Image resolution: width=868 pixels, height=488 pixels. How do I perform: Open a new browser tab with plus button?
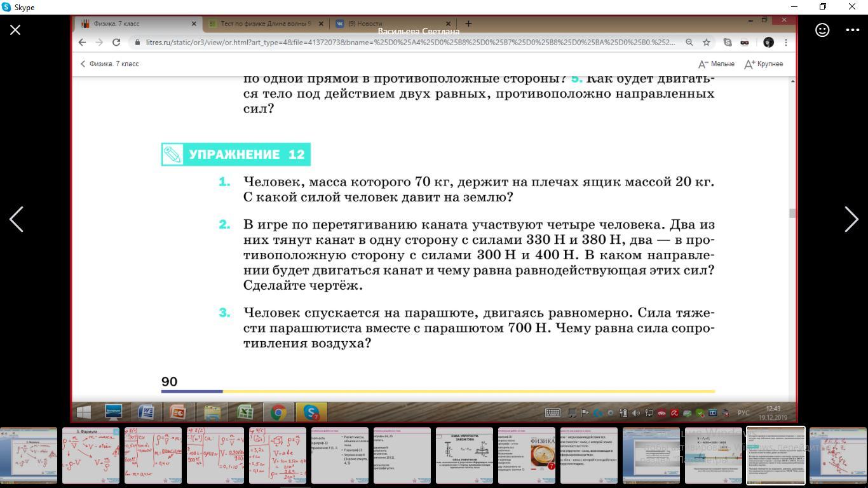coord(468,24)
